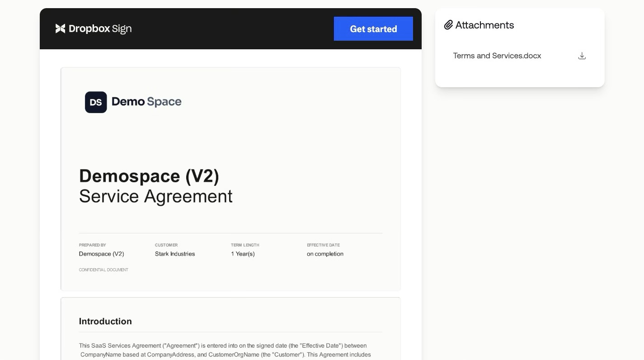The height and width of the screenshot is (360, 644).
Task: Select the Prepared By value Demospace (V2)
Action: click(101, 254)
